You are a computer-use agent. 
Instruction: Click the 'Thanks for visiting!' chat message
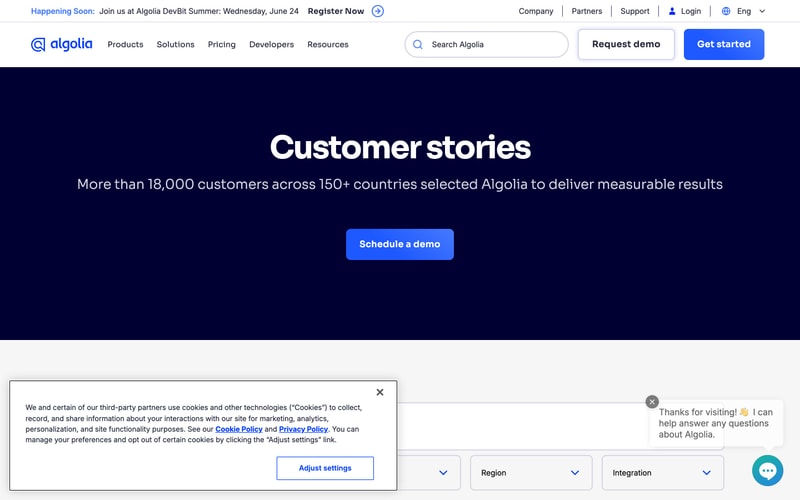715,423
